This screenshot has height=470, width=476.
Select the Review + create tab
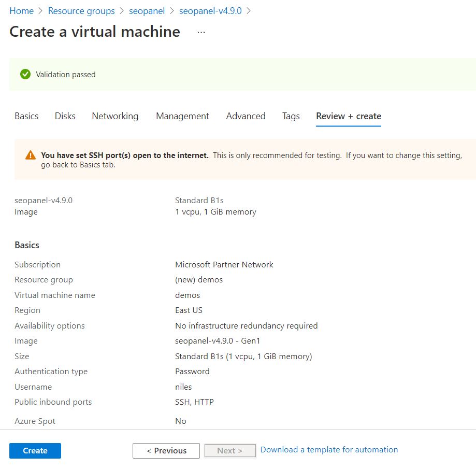click(349, 116)
